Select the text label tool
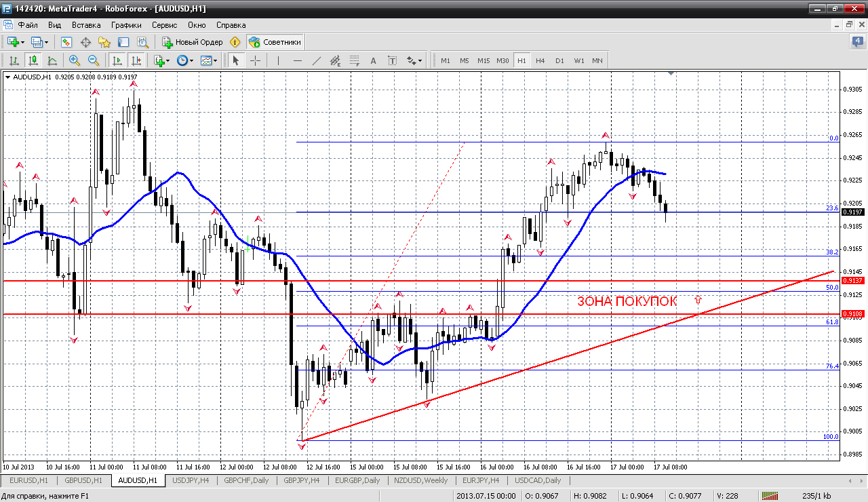The image size is (868, 502). pyautogui.click(x=392, y=60)
